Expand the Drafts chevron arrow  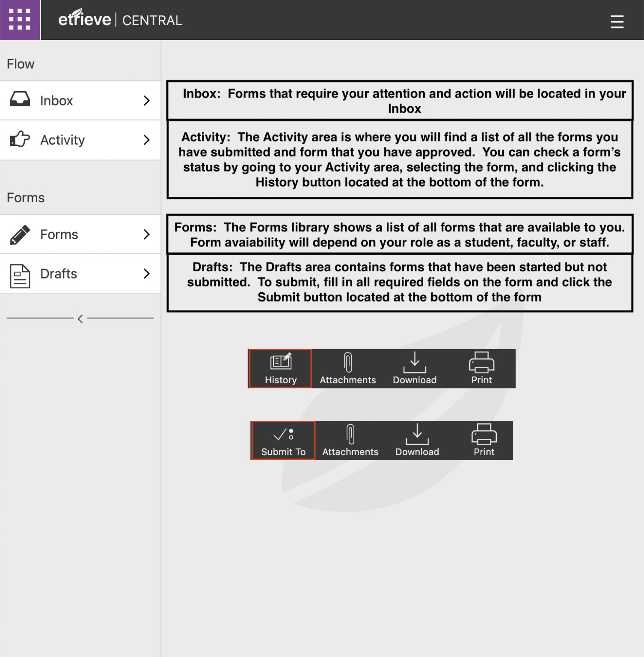(x=147, y=274)
